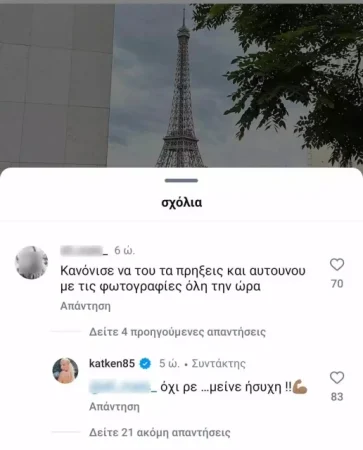This screenshot has height=450, width=363.
Task: Open the blurred username of first commenter
Action: [84, 250]
